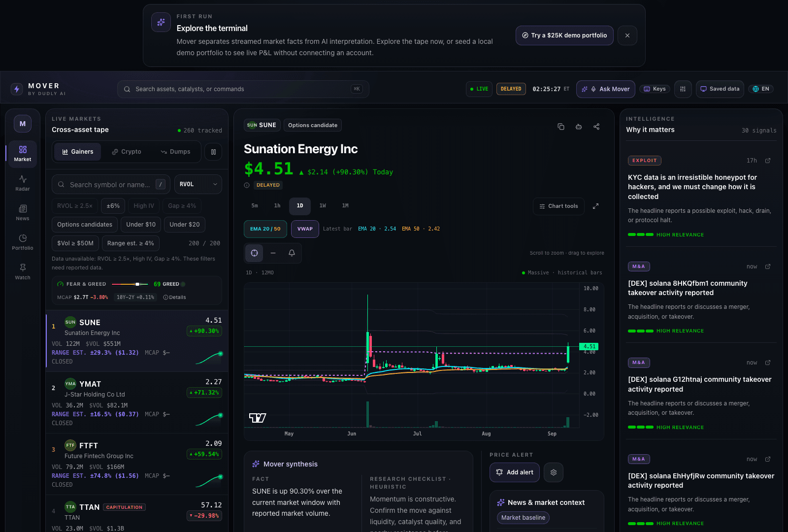Viewport: 788px width, 532px height.
Task: Open Fear & Greed Details
Action: (175, 298)
